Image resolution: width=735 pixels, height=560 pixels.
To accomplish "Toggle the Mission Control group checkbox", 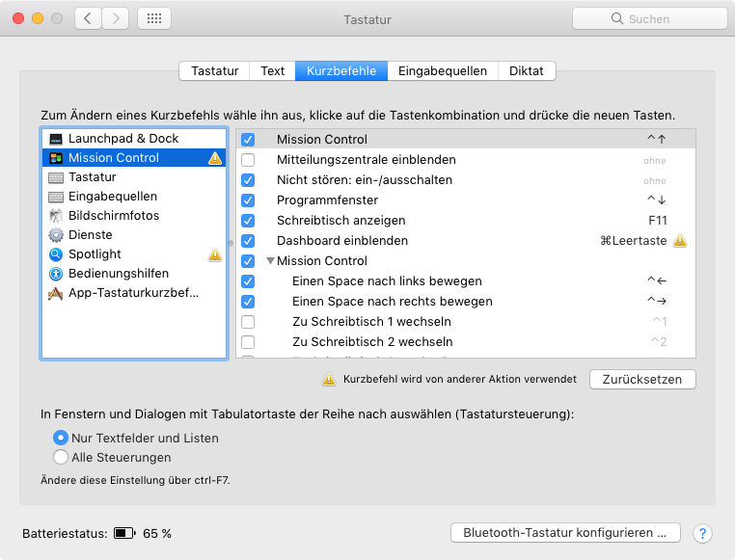I will (248, 261).
